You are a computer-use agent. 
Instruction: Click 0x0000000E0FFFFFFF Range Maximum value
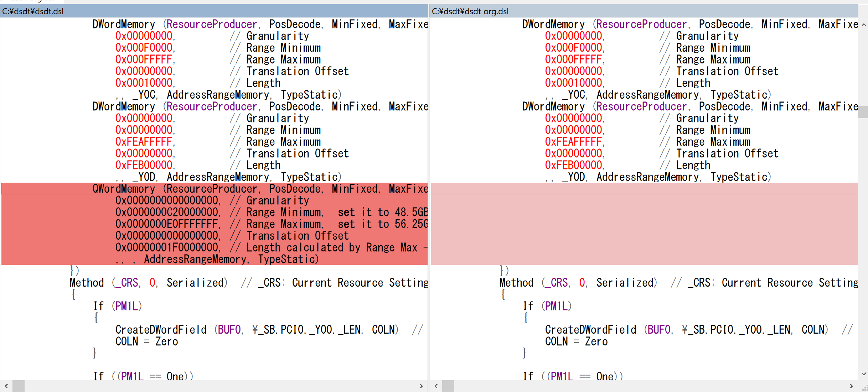click(x=167, y=224)
